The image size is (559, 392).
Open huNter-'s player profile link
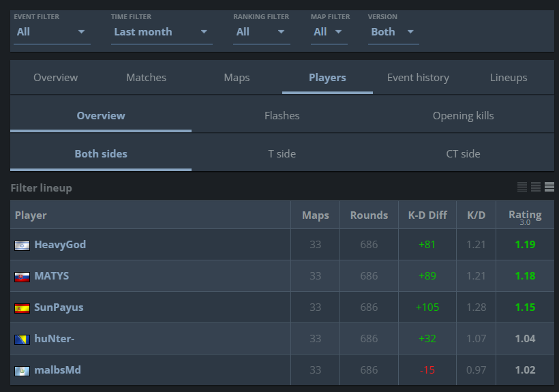(x=54, y=339)
